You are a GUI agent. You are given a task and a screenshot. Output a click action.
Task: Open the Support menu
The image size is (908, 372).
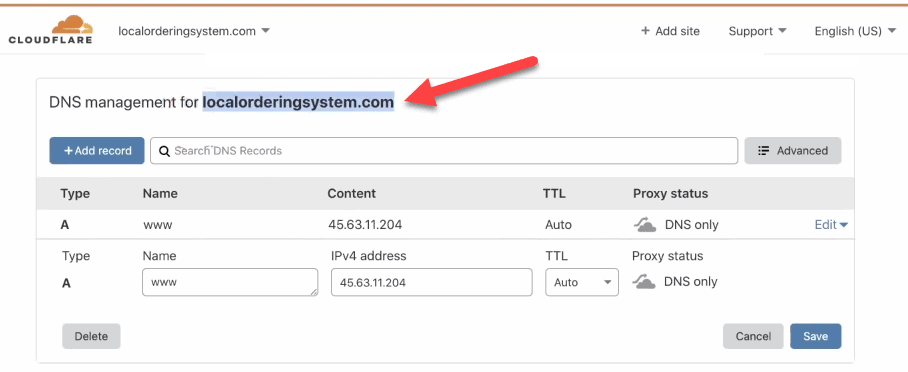tap(757, 31)
